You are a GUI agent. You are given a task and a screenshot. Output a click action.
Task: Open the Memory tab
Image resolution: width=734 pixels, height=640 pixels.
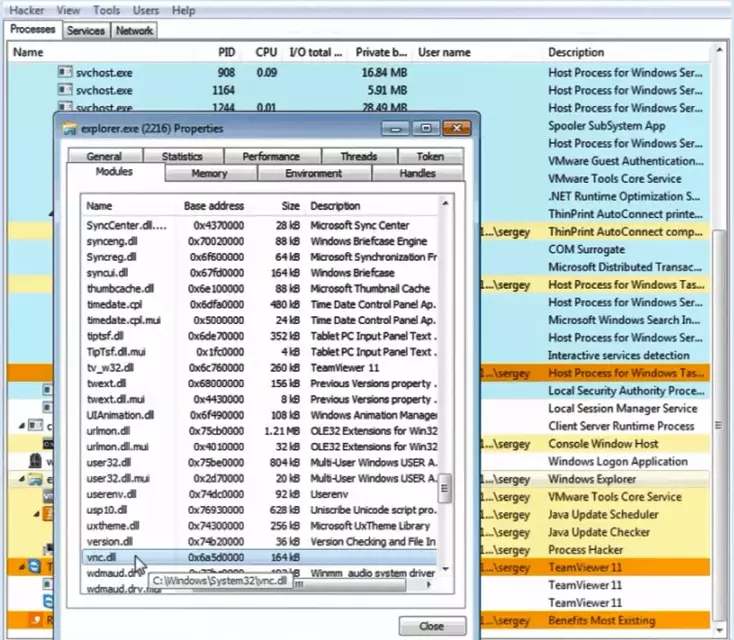tap(209, 174)
